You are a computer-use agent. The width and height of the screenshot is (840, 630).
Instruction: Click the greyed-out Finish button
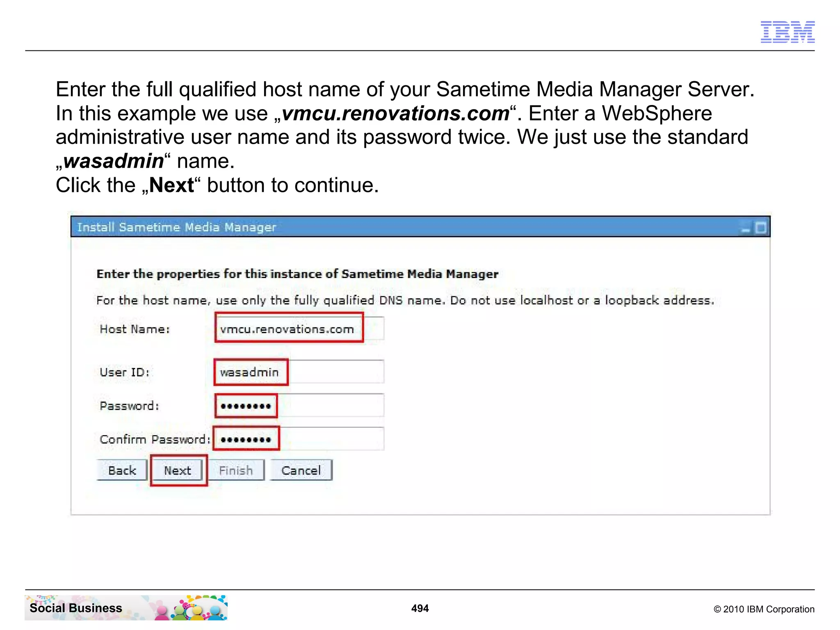coord(236,470)
